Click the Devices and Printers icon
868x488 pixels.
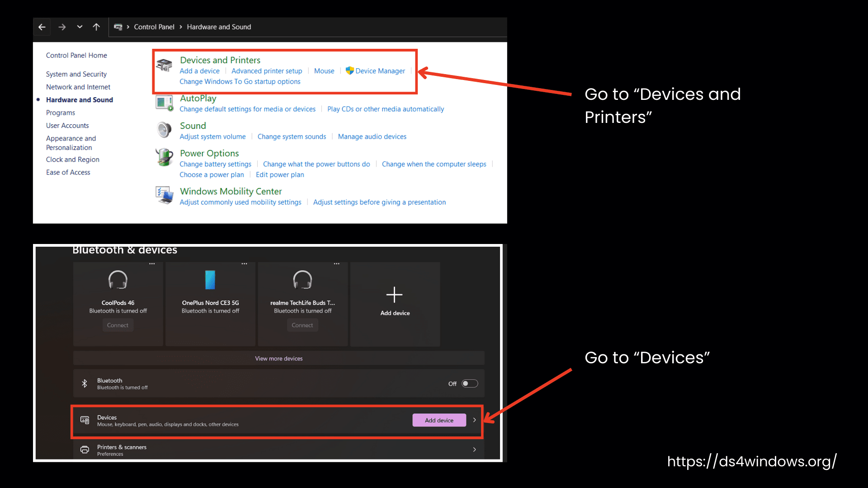click(164, 66)
